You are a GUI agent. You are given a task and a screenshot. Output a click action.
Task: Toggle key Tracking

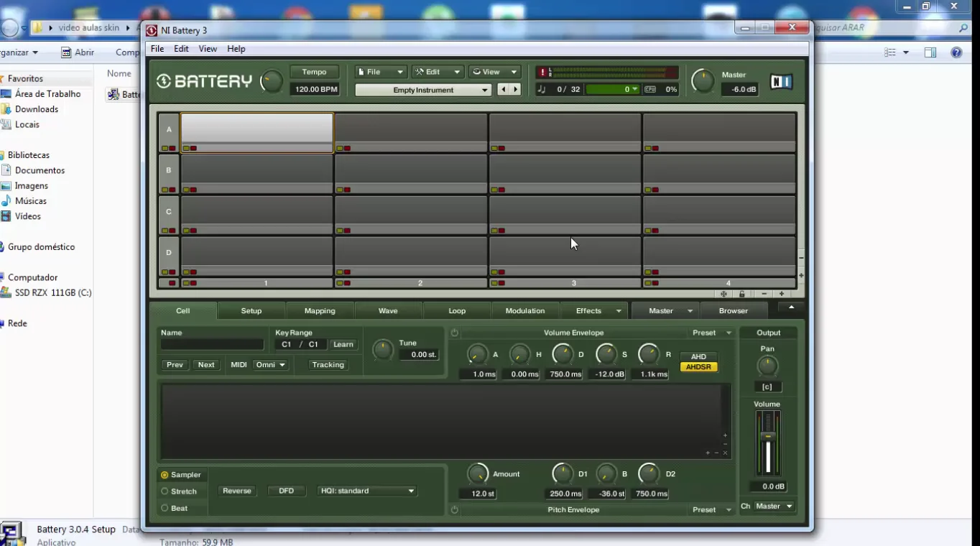coord(328,365)
